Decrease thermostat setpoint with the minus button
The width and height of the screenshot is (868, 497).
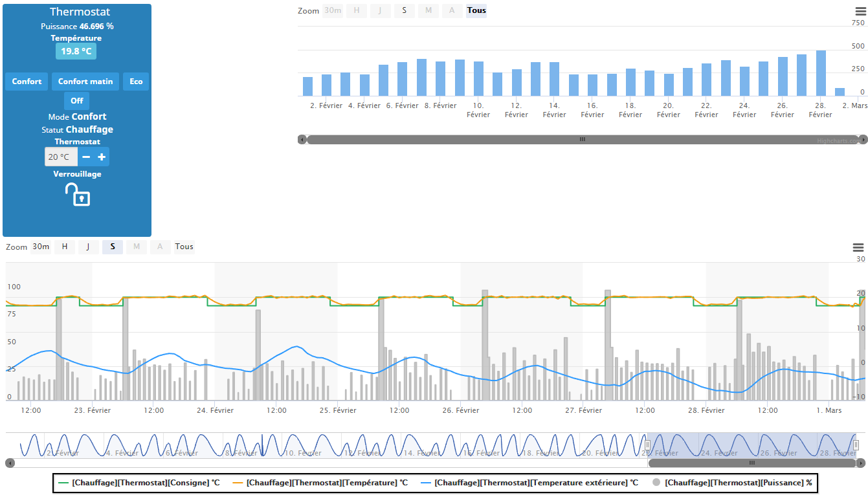[x=86, y=157]
